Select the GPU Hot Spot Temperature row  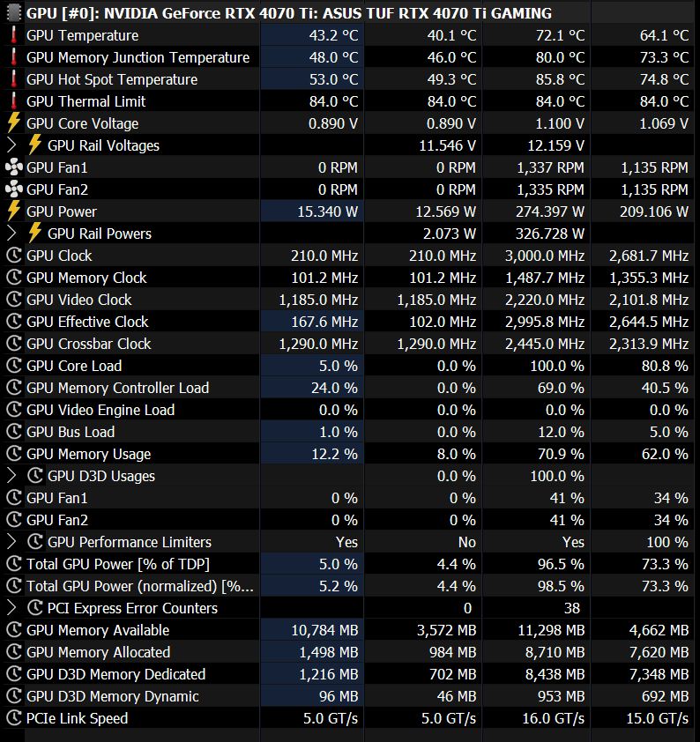coord(112,79)
